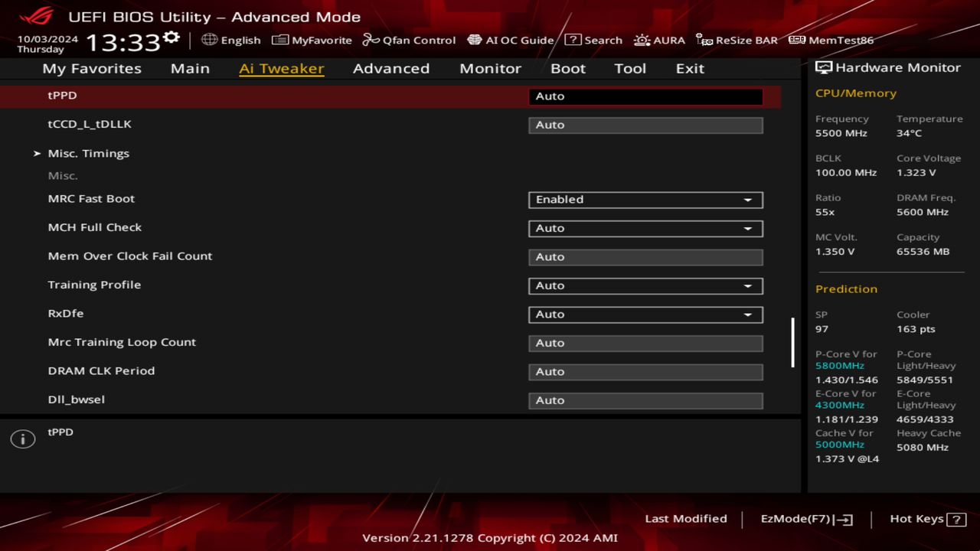
Task: Open MCH Full Check dropdown
Action: click(645, 228)
